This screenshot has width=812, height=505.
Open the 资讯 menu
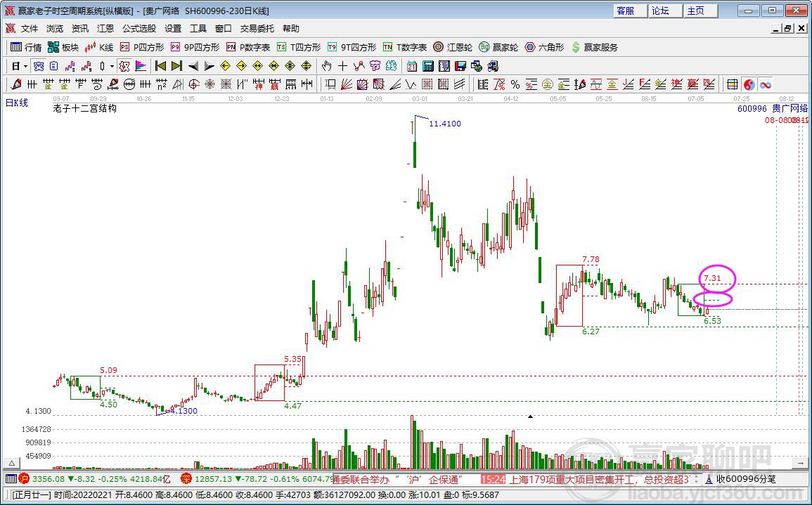tap(80, 29)
